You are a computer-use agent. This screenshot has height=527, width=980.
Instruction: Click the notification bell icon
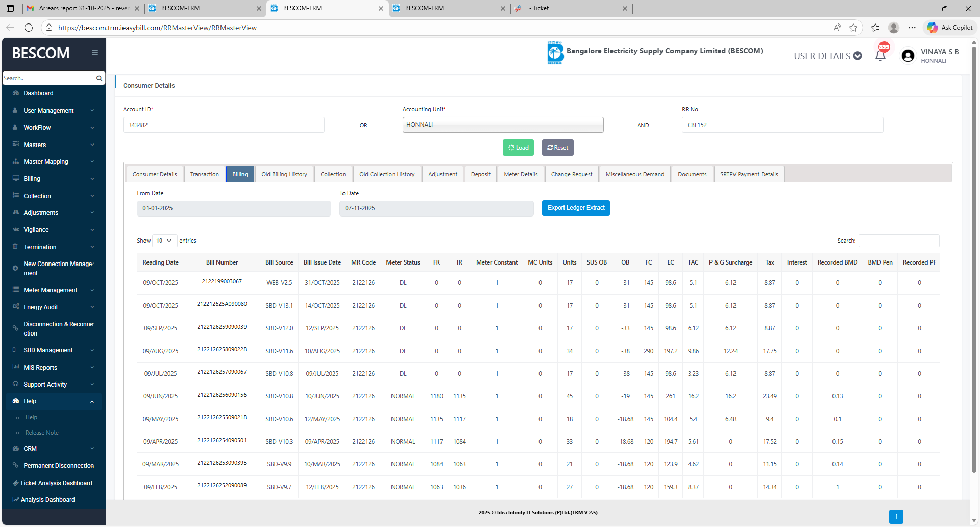point(880,56)
